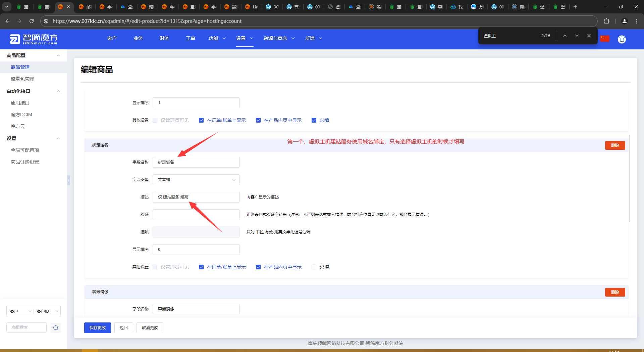Viewport: 644px width, 352px height.
Task: Close the find-in-page bar
Action: click(589, 36)
